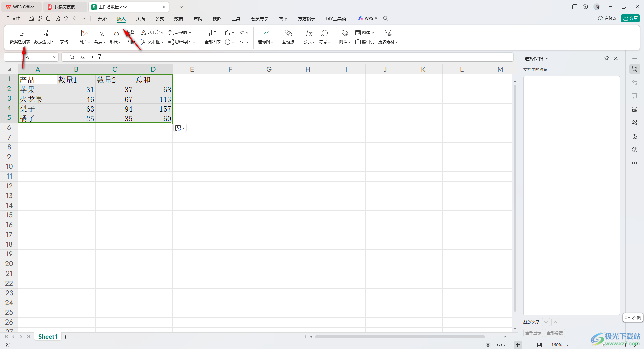Click the 全部显示 Show All button
644x349 pixels.
533,333
